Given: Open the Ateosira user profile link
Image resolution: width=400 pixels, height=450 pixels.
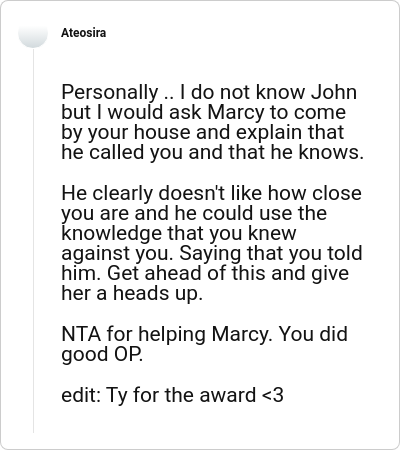Looking at the screenshot, I should pyautogui.click(x=84, y=33).
